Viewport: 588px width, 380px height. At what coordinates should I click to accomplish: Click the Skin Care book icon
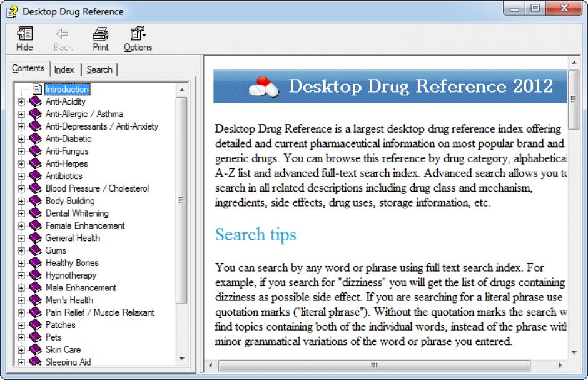coord(36,349)
